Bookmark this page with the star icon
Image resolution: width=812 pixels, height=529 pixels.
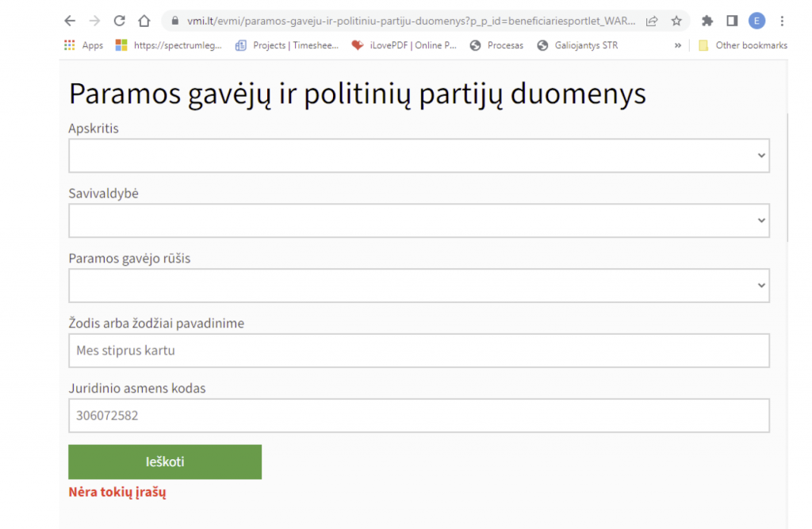click(x=676, y=21)
